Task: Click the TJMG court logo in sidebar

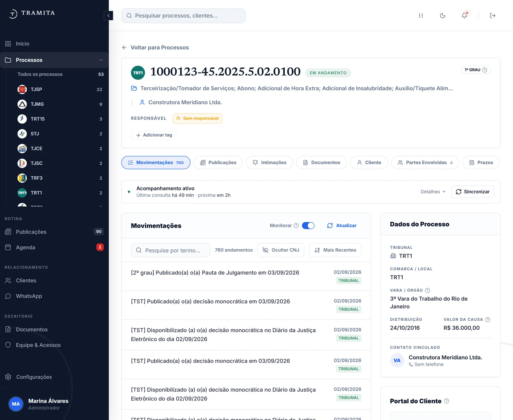Action: tap(22, 104)
